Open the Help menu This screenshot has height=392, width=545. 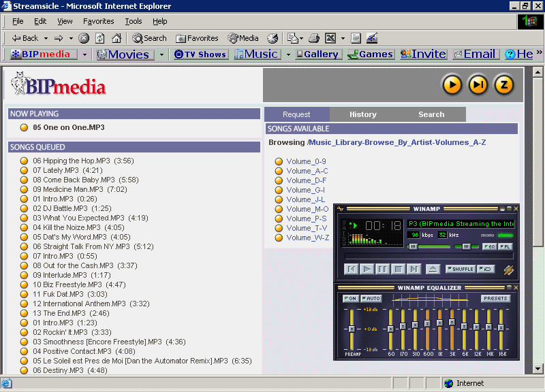pos(159,21)
